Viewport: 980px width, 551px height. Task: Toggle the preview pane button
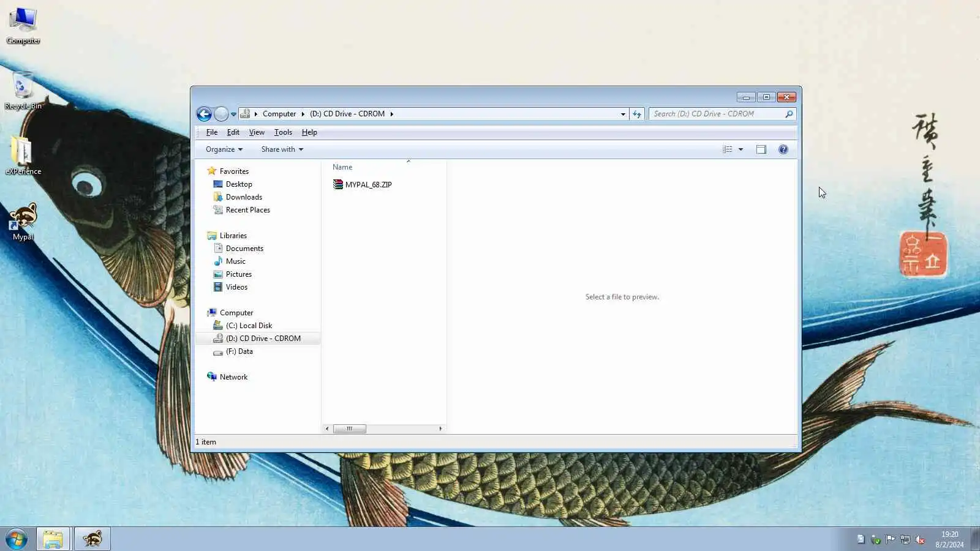tap(761, 149)
